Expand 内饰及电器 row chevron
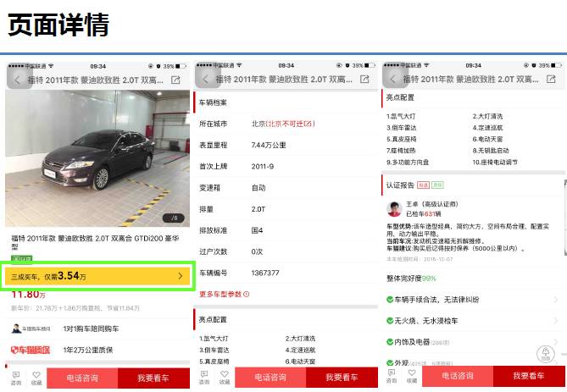 (555, 341)
